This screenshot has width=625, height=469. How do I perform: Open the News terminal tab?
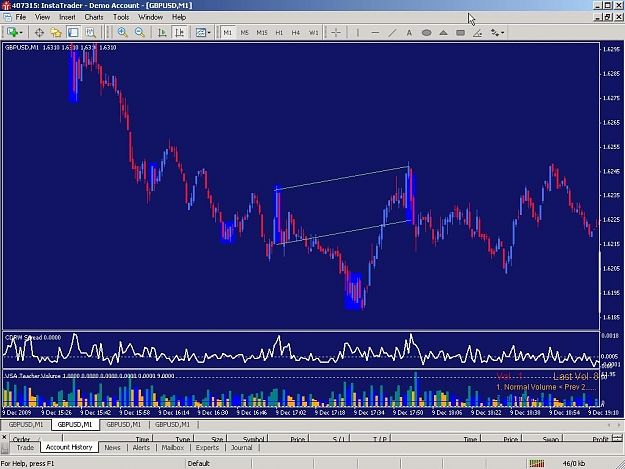[112, 447]
